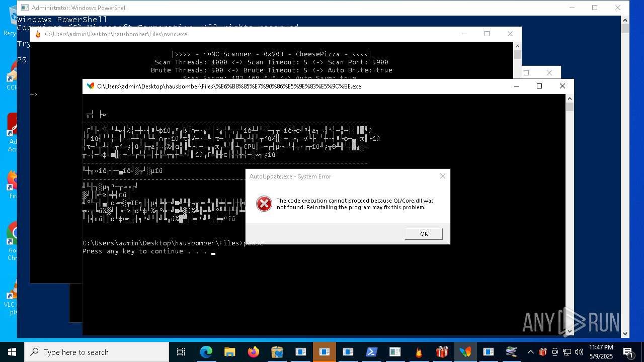Click the network icon in the system tray
Viewport: 644px width, 362px height.
pos(567,352)
